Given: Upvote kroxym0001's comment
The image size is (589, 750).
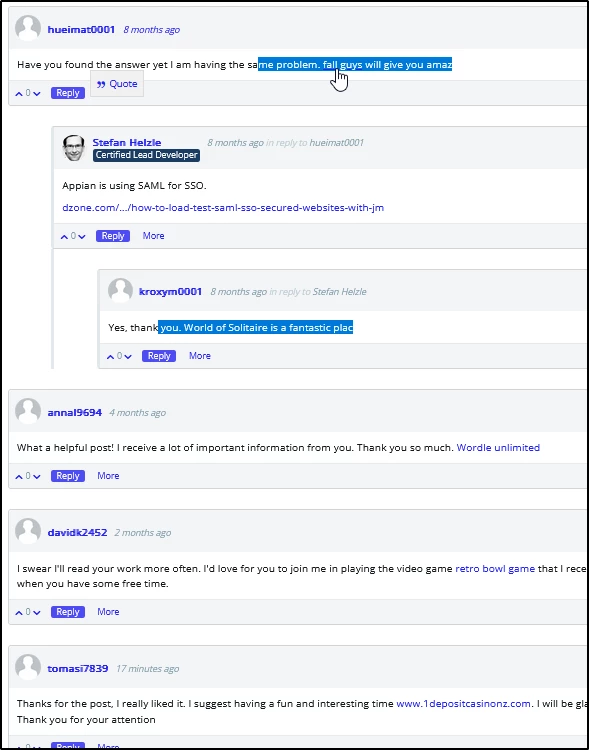Looking at the screenshot, I should pos(110,356).
